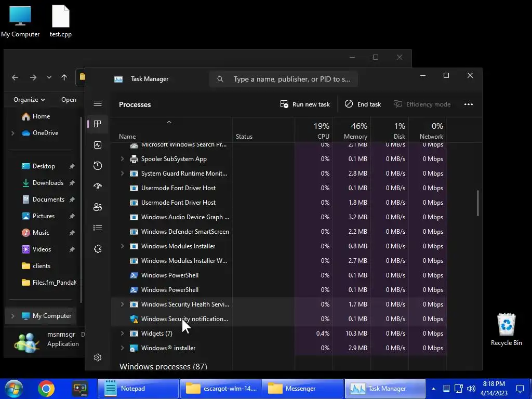Click the Task Manager search field
This screenshot has width=532, height=399.
284,79
